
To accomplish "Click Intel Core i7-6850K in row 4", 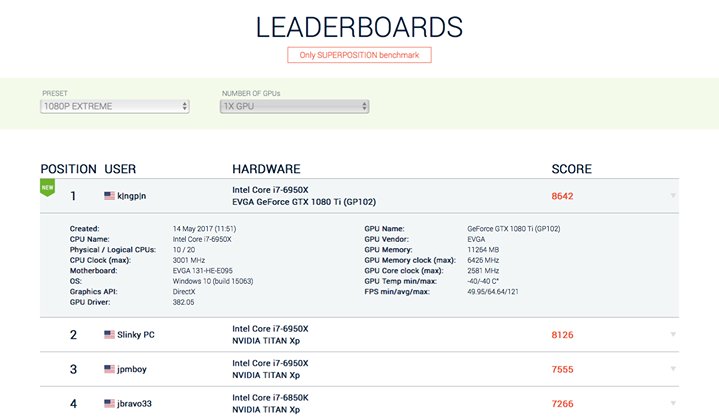I will [270, 398].
